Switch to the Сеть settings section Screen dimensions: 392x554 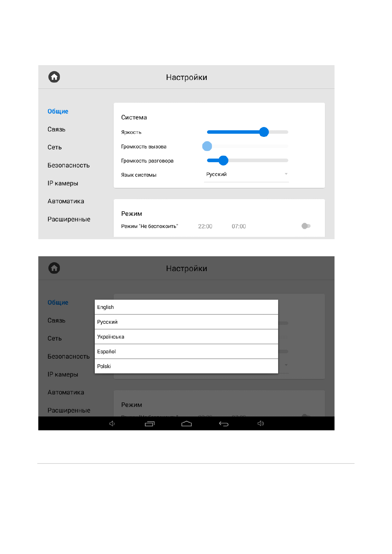[55, 147]
